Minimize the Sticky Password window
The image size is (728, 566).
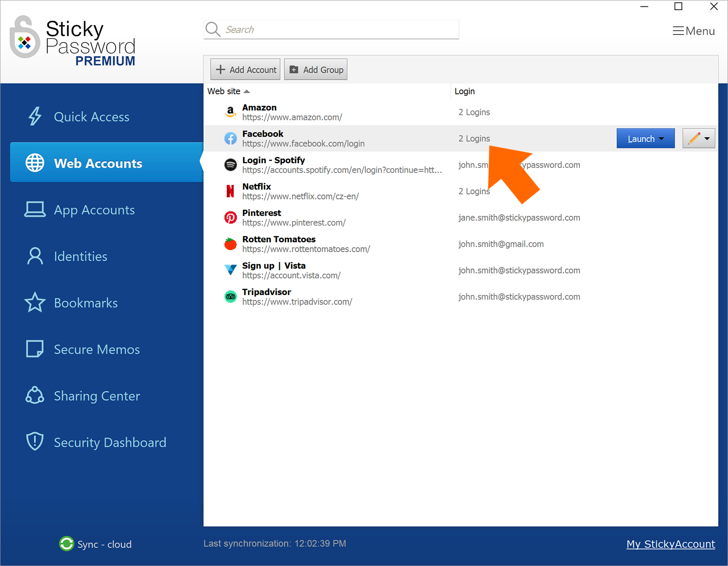point(644,6)
